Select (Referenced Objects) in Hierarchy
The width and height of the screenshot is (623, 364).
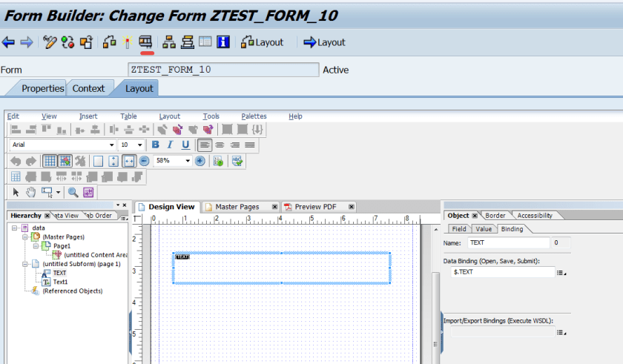tap(73, 291)
